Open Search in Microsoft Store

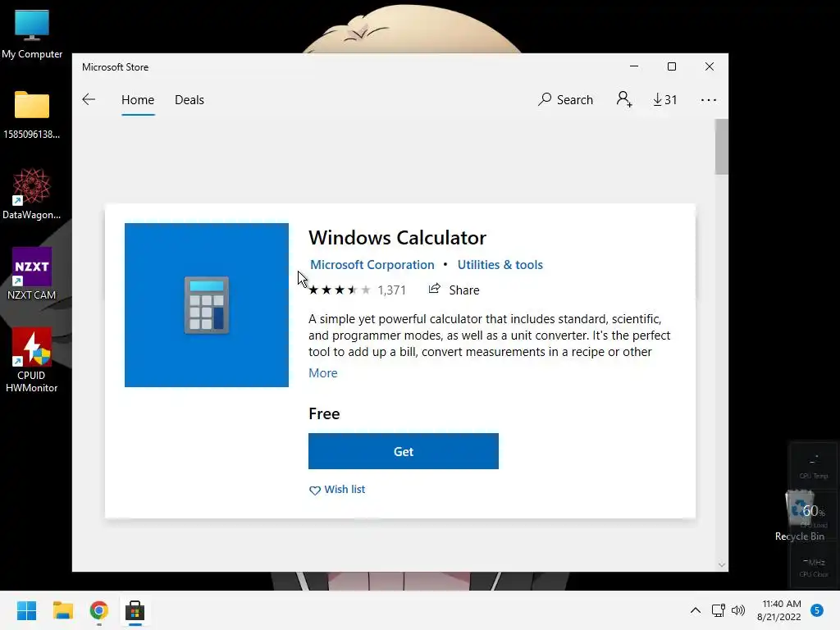click(566, 99)
